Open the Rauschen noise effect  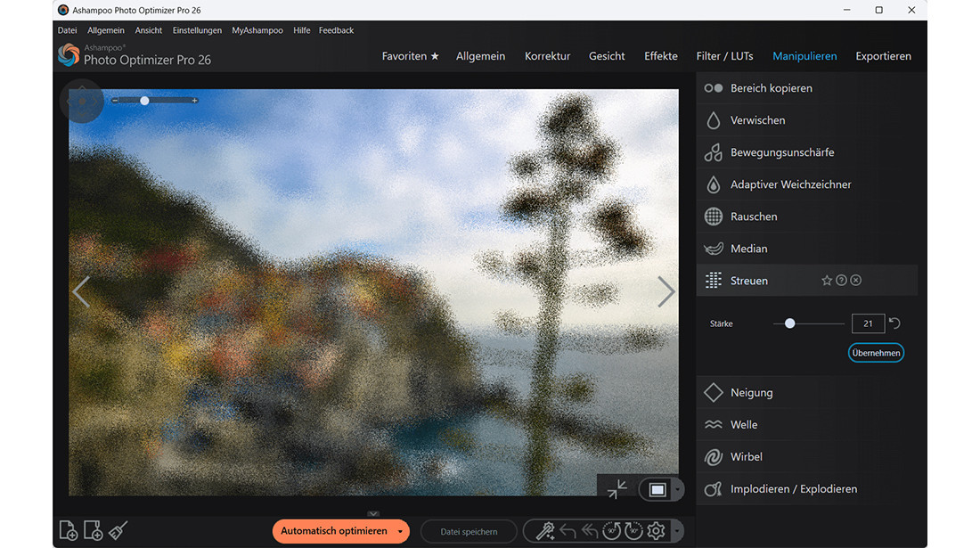tap(806, 217)
